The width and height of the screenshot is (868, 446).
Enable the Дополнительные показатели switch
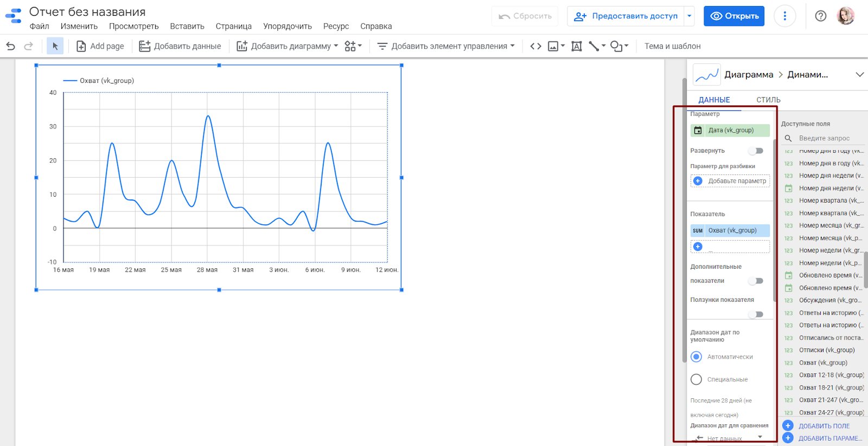[756, 281]
